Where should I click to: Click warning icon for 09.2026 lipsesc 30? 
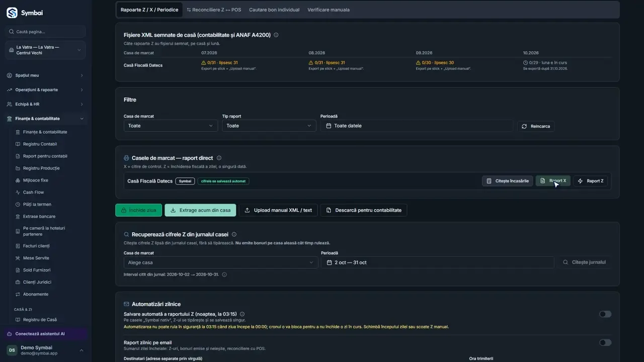[418, 63]
